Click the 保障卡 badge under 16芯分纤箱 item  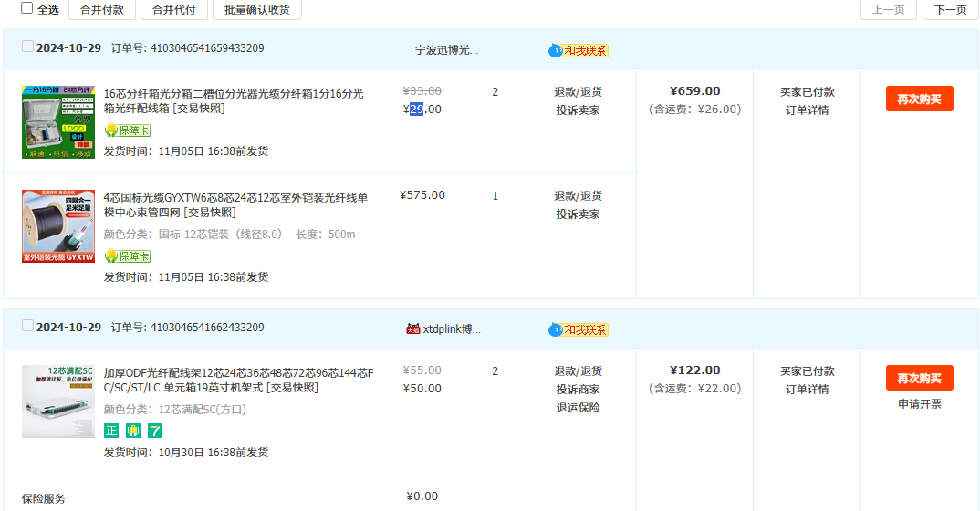point(127,130)
